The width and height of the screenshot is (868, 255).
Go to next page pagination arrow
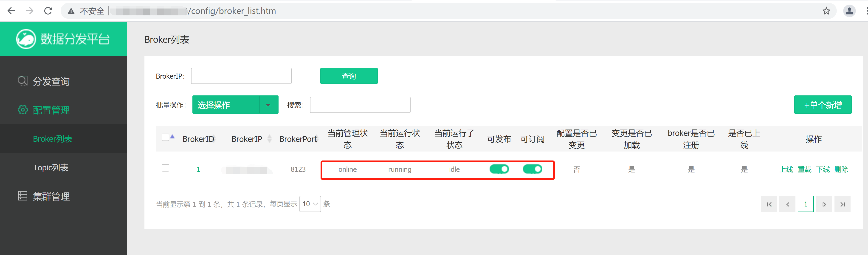pos(824,204)
